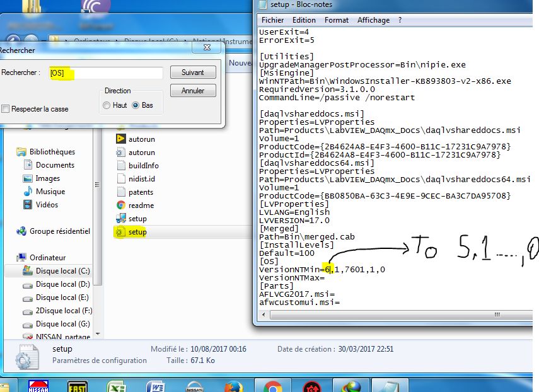Click the [OS] section line in Notepad
539x392 pixels.
click(269, 262)
